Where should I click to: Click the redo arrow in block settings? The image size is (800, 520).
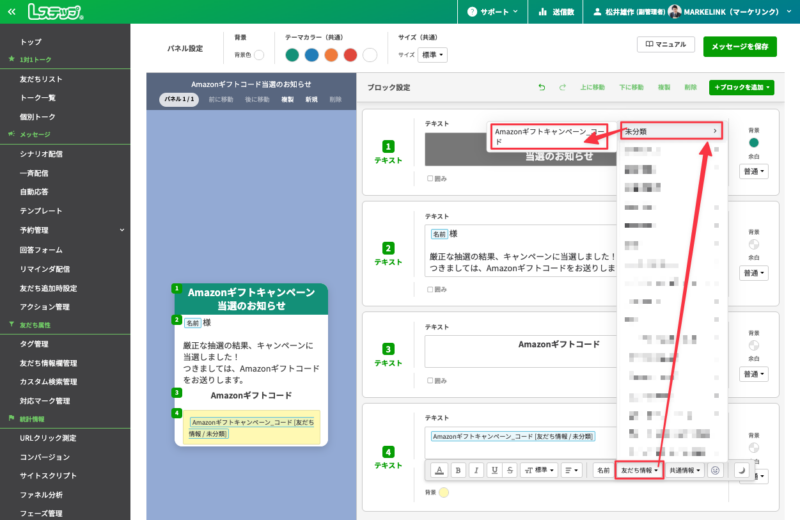[562, 88]
